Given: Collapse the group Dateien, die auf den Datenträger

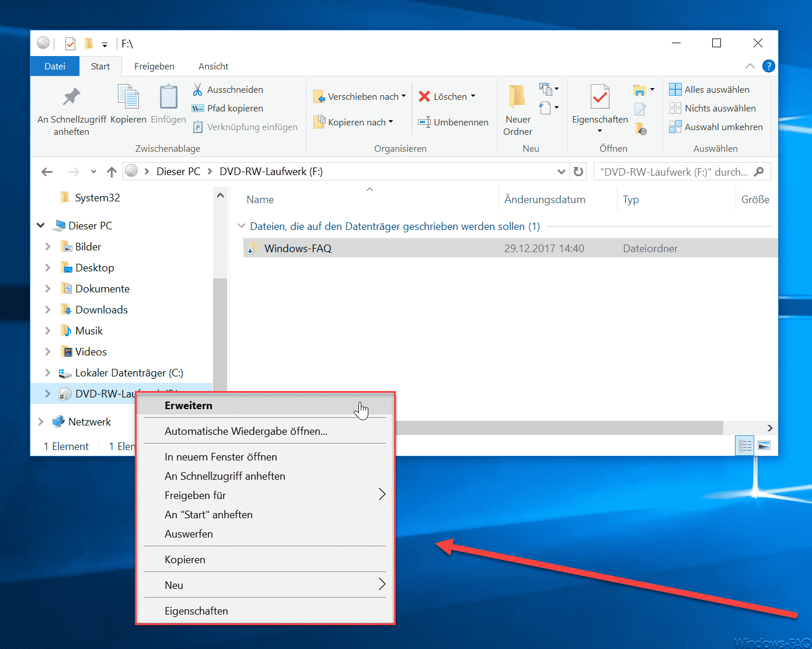Looking at the screenshot, I should click(242, 226).
